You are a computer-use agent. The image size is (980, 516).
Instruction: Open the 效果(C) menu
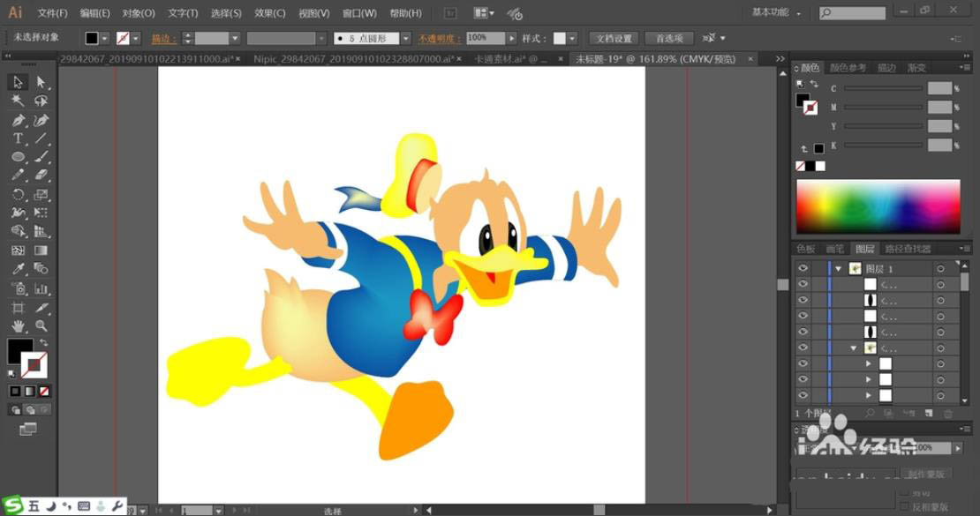point(270,13)
